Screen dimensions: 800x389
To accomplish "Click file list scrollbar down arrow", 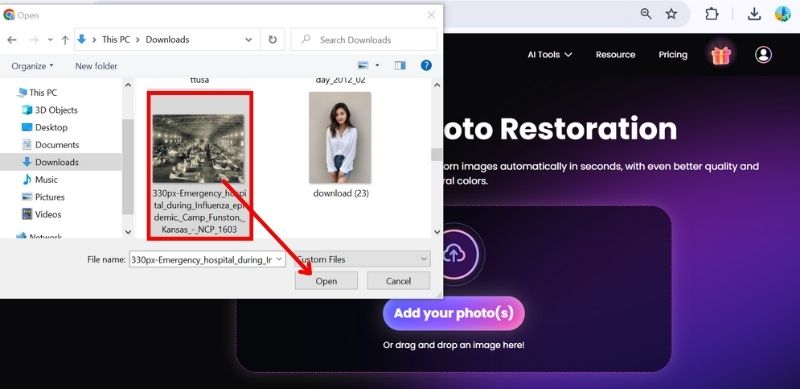I will point(437,232).
